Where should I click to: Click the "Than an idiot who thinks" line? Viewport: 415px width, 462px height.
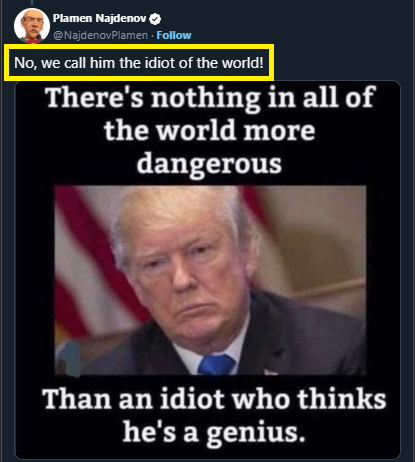214,399
